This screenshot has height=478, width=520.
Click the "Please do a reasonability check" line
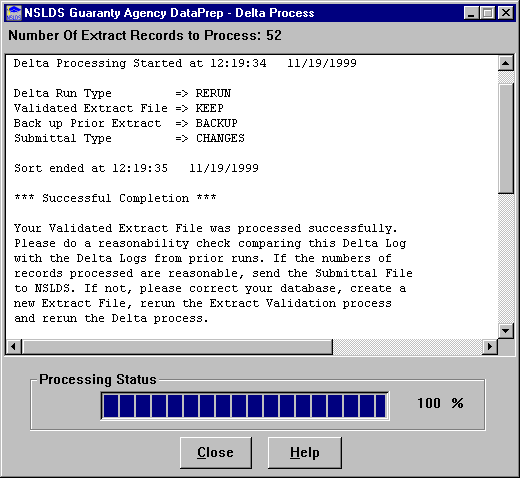210,243
